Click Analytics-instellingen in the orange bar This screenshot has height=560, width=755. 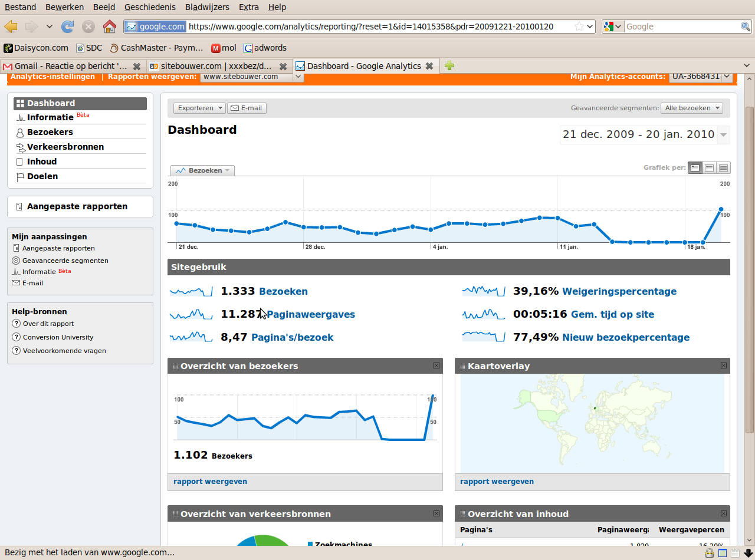[x=52, y=77]
